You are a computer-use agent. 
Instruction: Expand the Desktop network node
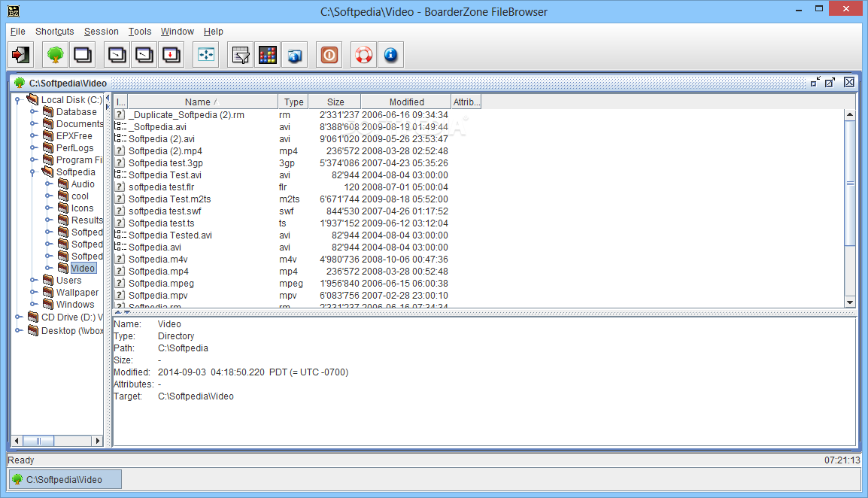[x=18, y=331]
